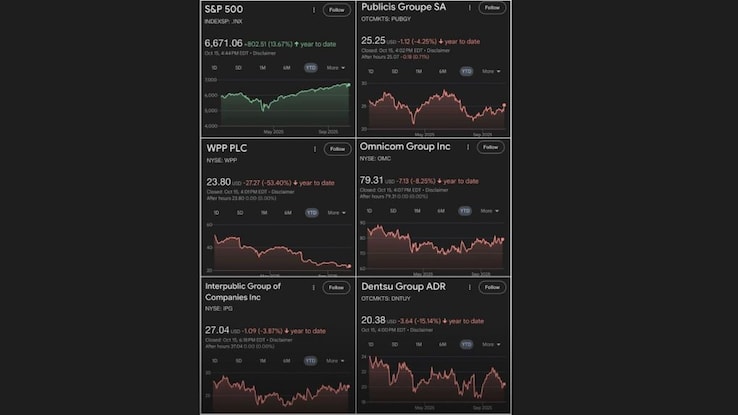Open the three-dot menu for Dentsu Group ADR
This screenshot has width=738, height=415.
point(470,287)
